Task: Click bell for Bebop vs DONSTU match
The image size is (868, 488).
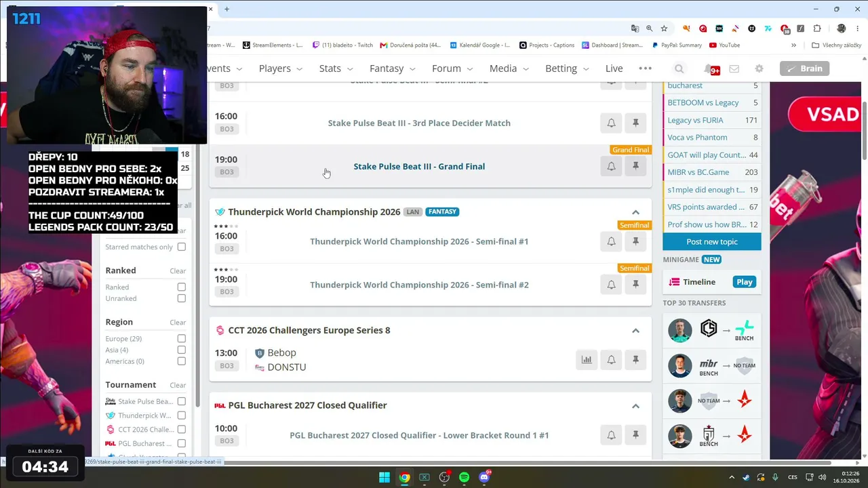Action: coord(611,360)
